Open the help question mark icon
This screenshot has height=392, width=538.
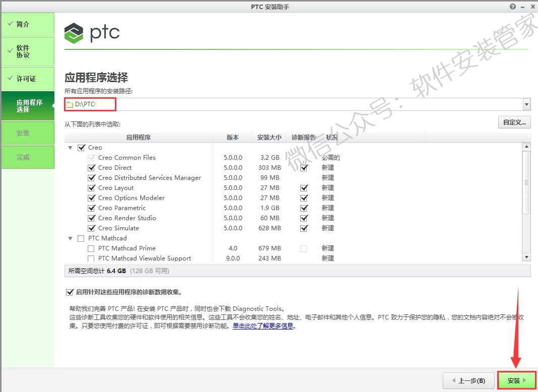click(x=512, y=7)
